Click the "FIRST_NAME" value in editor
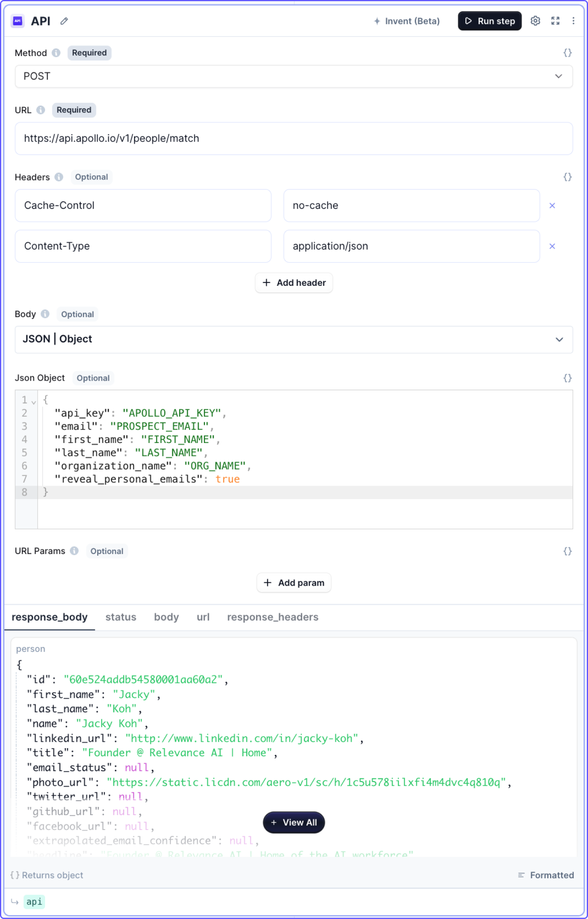This screenshot has height=919, width=588. [x=178, y=440]
